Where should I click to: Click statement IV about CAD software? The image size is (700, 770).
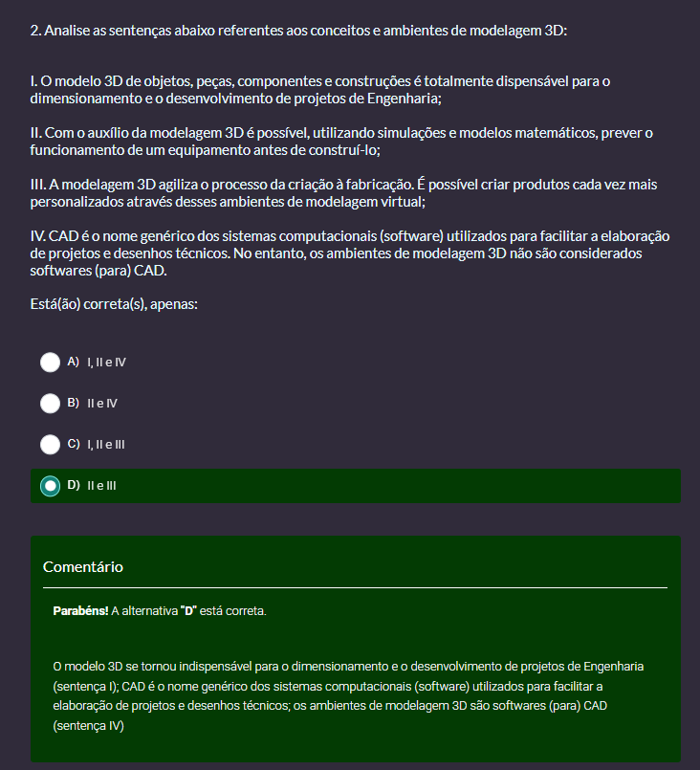[x=349, y=253]
